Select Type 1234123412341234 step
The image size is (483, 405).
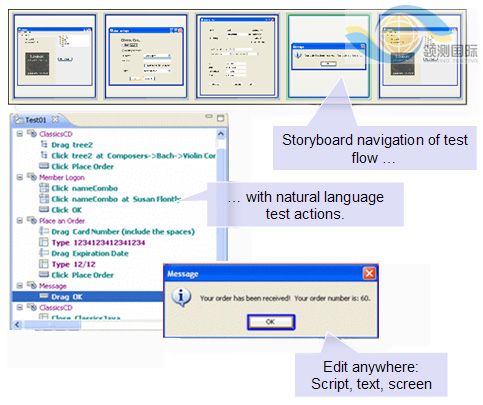[98, 243]
